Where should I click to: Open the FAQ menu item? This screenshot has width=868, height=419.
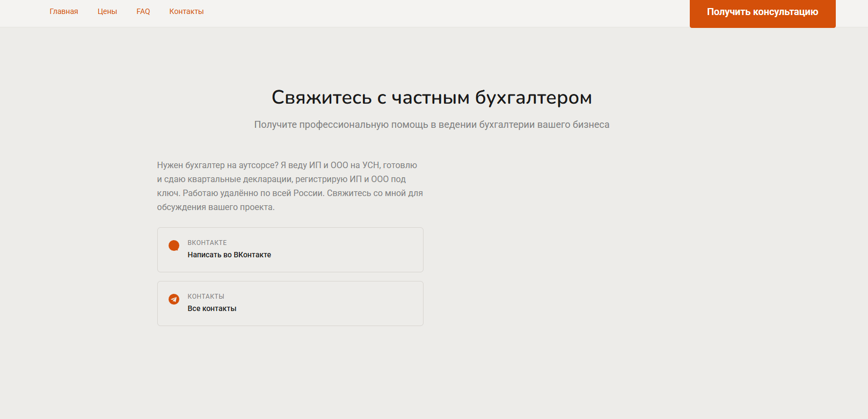pos(143,11)
